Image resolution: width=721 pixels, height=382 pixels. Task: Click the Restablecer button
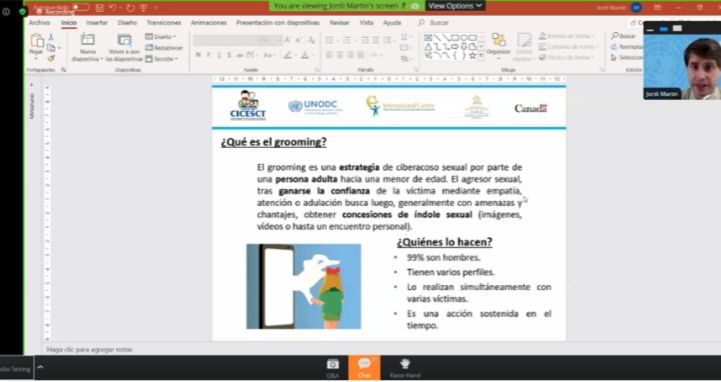(x=164, y=48)
